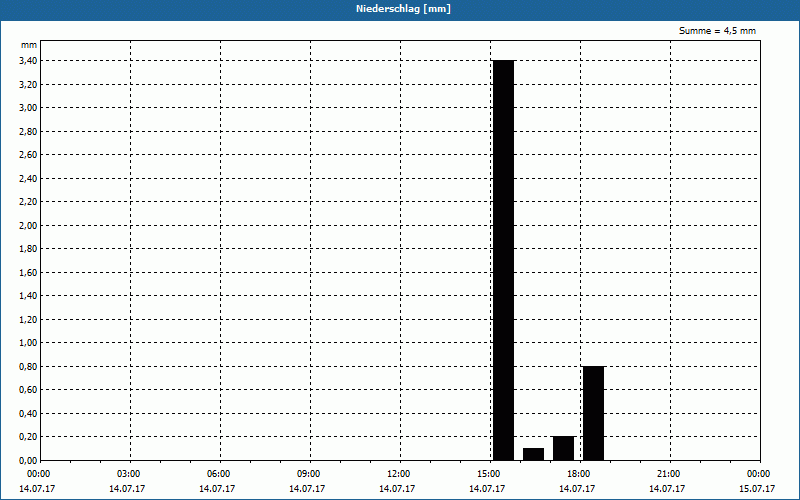
Task: Click the 2,00 y-axis label
Action: 28,226
